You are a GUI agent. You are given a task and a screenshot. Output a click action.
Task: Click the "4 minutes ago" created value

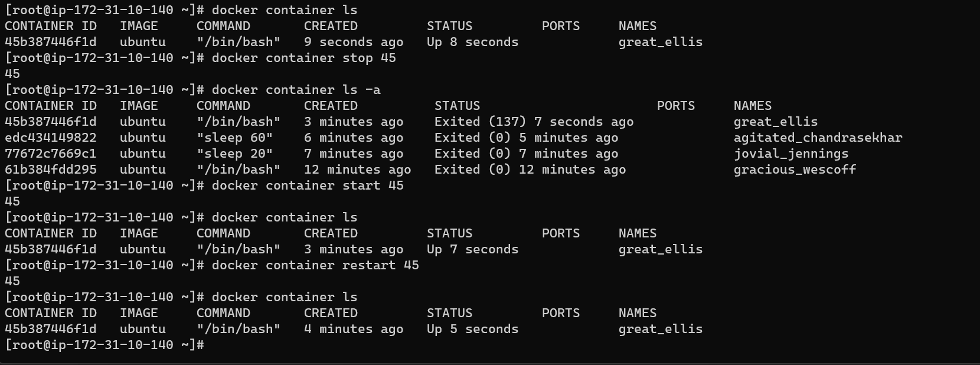pos(354,330)
